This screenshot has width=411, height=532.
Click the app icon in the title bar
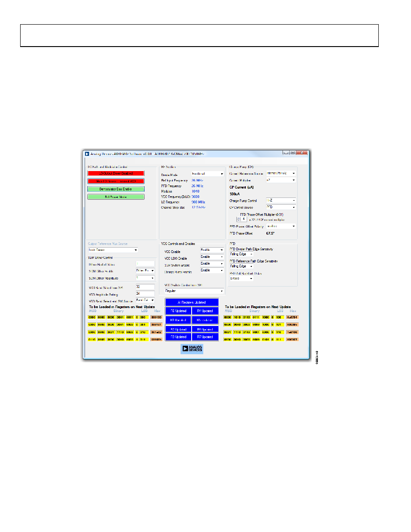(x=87, y=154)
